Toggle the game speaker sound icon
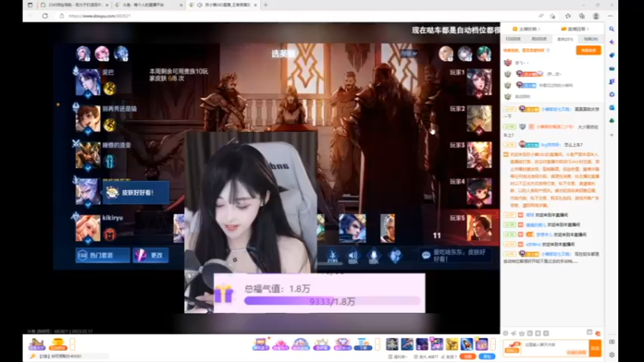Screen dimensions: 644x362 click(x=353, y=256)
